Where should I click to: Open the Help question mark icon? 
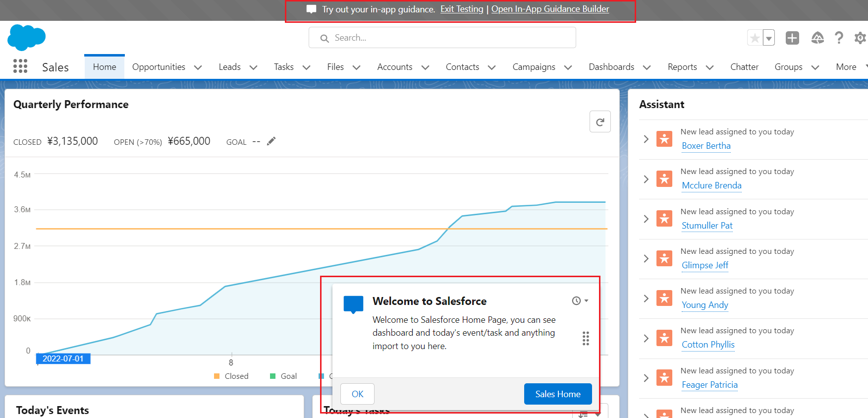[839, 38]
